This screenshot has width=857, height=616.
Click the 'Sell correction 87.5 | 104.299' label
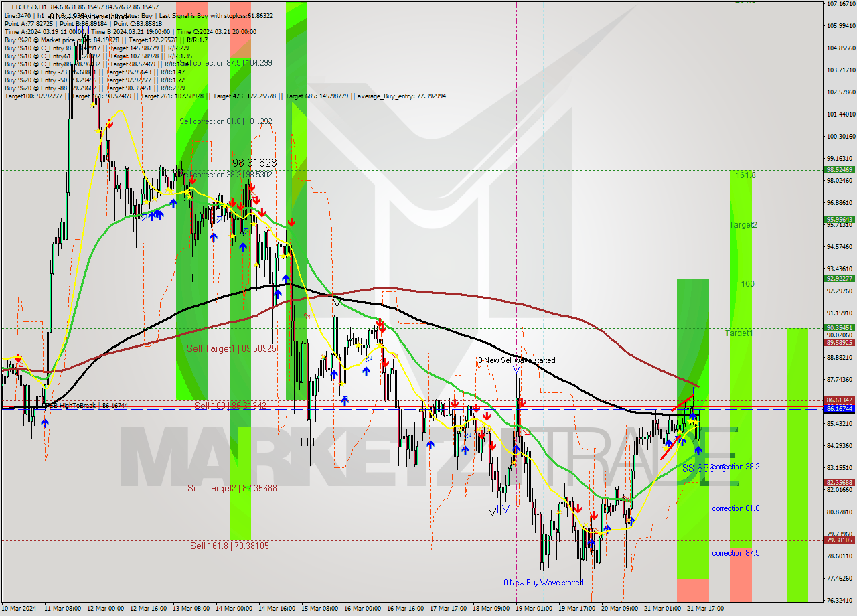click(226, 62)
